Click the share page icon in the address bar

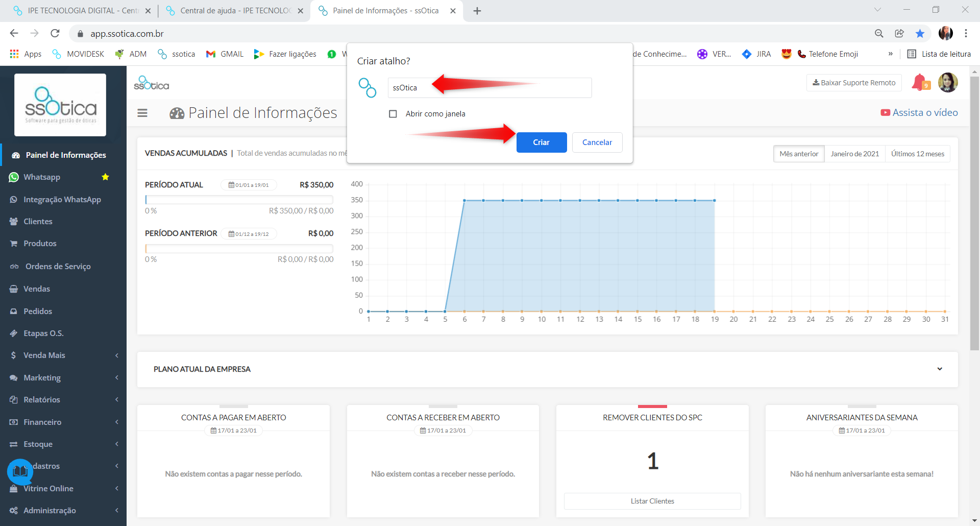(x=899, y=33)
